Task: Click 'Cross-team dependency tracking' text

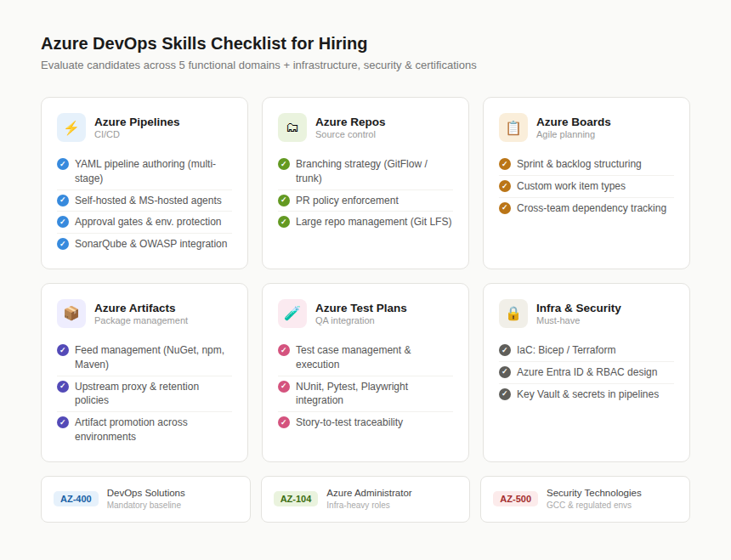Action: (x=592, y=208)
